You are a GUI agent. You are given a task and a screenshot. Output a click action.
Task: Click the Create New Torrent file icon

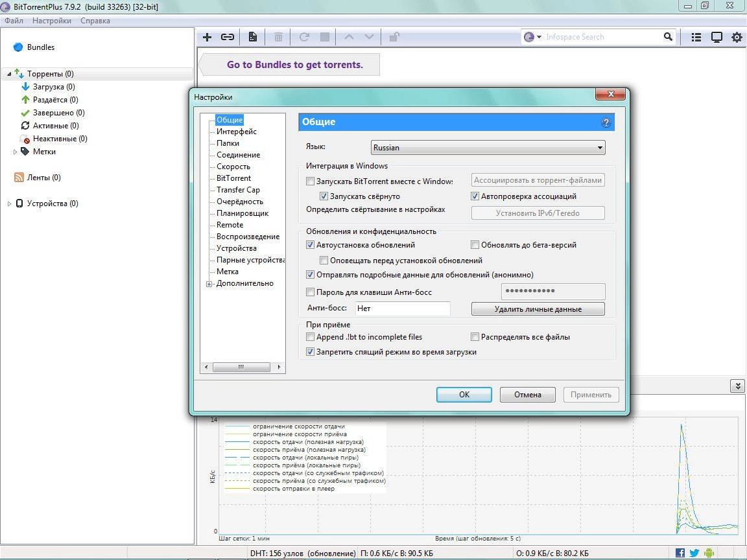click(252, 37)
